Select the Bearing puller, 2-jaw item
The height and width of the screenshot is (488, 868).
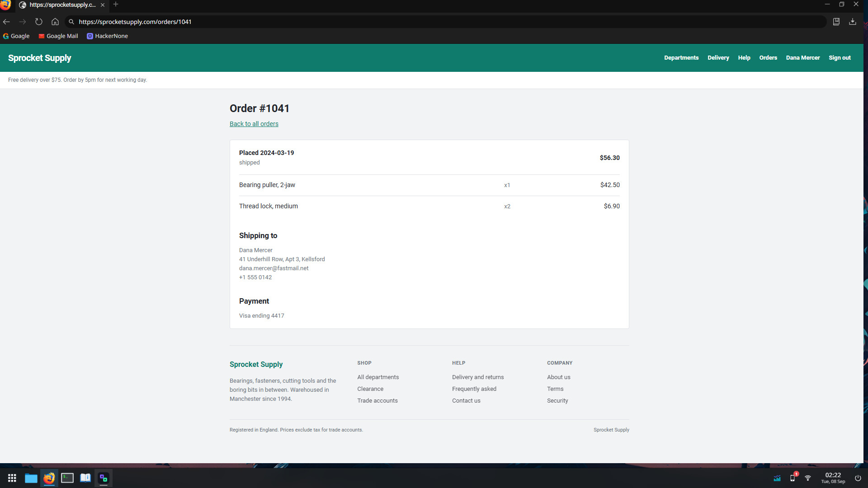(267, 185)
